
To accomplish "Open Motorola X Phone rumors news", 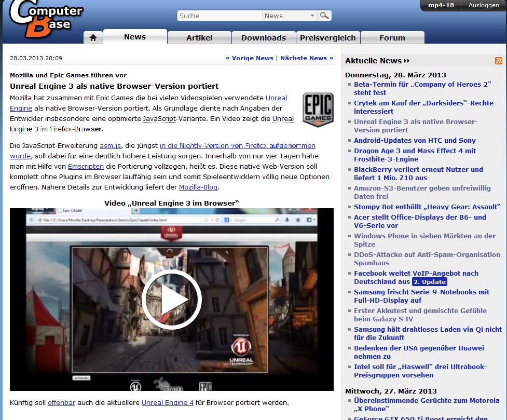I will [427, 404].
